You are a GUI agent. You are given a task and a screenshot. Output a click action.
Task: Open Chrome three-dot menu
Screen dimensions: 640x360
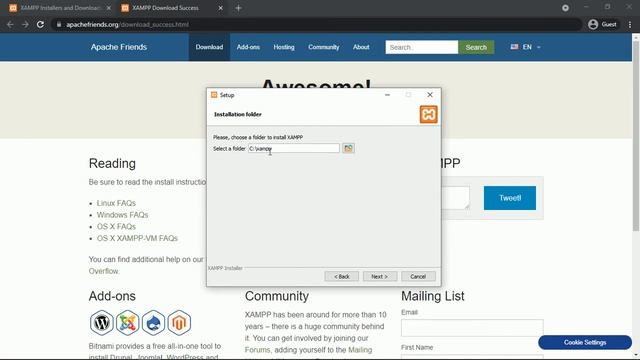coord(630,24)
